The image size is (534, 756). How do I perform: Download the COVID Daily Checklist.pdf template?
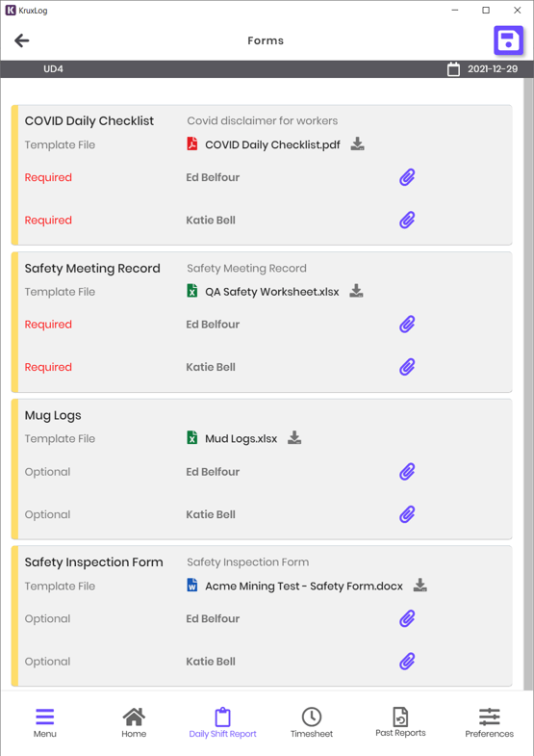pos(357,144)
